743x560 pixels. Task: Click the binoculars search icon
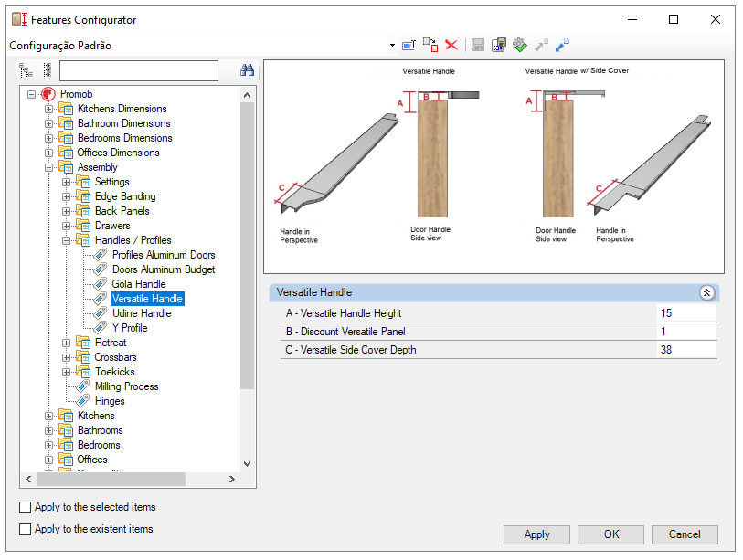click(247, 70)
